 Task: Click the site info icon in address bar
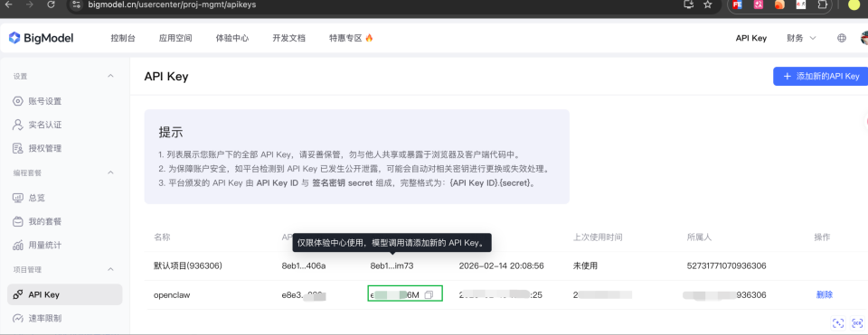click(x=77, y=5)
